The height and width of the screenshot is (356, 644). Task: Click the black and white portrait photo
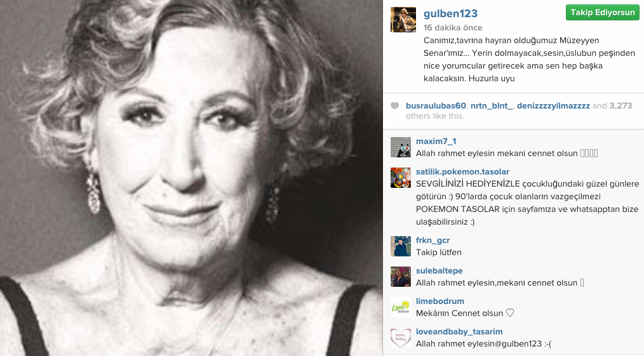point(191,178)
